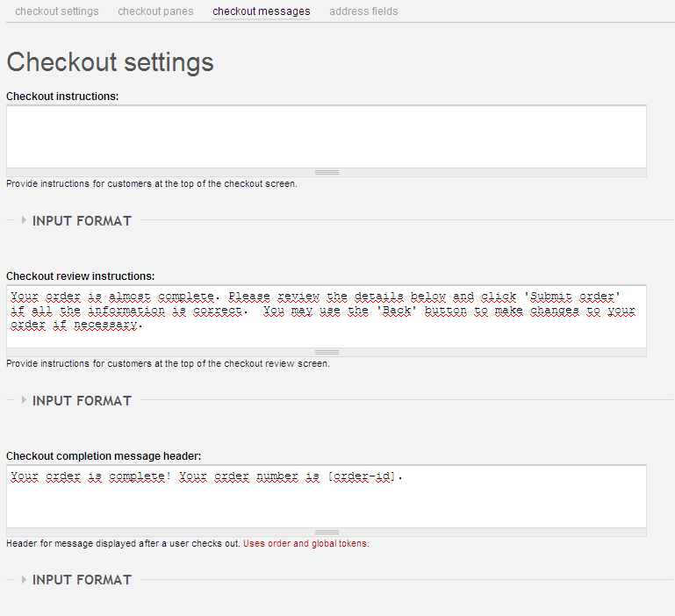Click the Checkout completion message header text area
The height and width of the screenshot is (616, 675).
tap(327, 497)
